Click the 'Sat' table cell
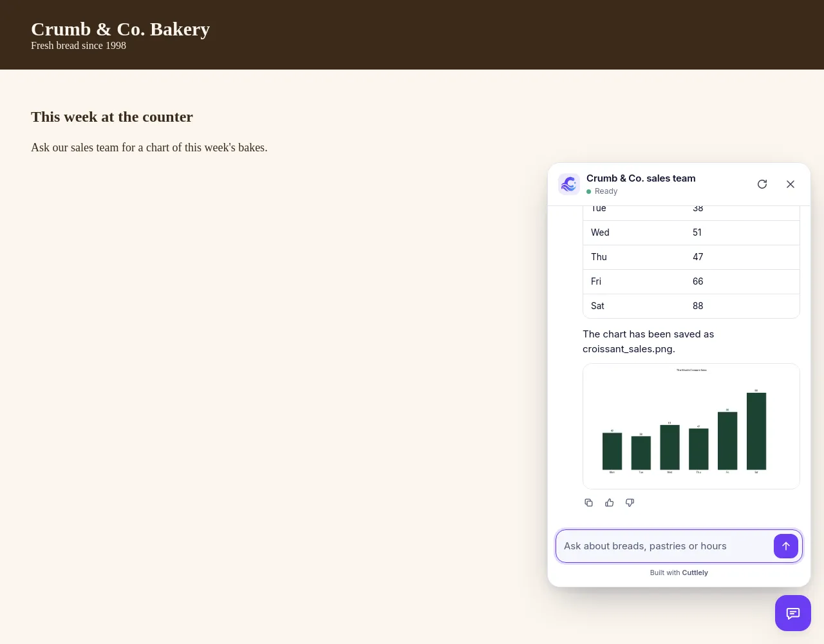824x644 pixels. (634, 306)
